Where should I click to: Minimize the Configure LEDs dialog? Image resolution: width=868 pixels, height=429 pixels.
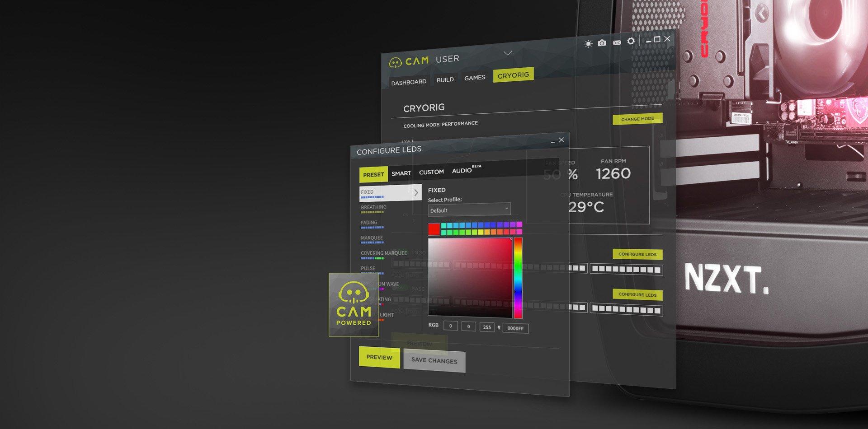pos(553,142)
